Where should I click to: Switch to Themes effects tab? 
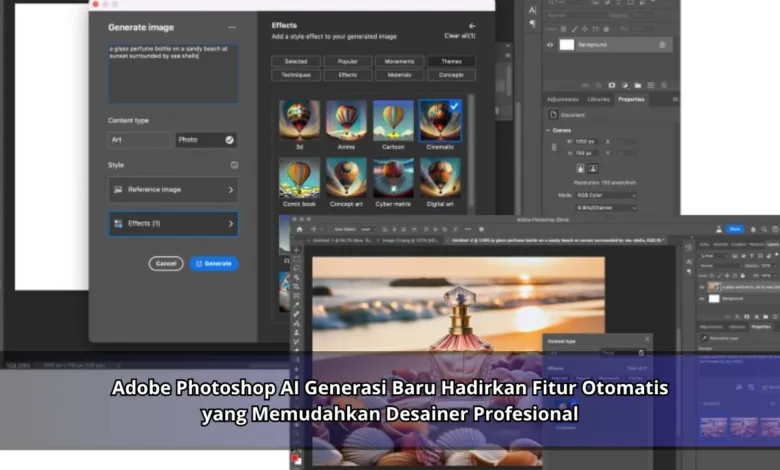coord(451,62)
